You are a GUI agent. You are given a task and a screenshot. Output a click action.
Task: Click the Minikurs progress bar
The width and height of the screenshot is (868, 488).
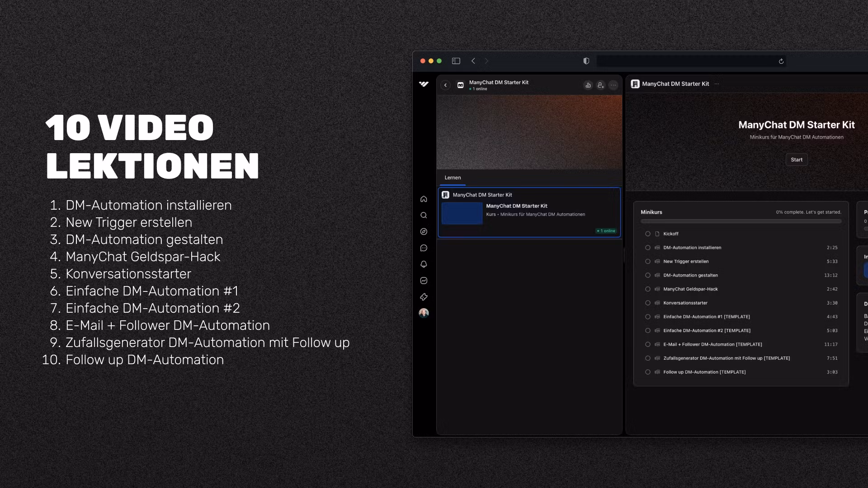click(x=741, y=221)
